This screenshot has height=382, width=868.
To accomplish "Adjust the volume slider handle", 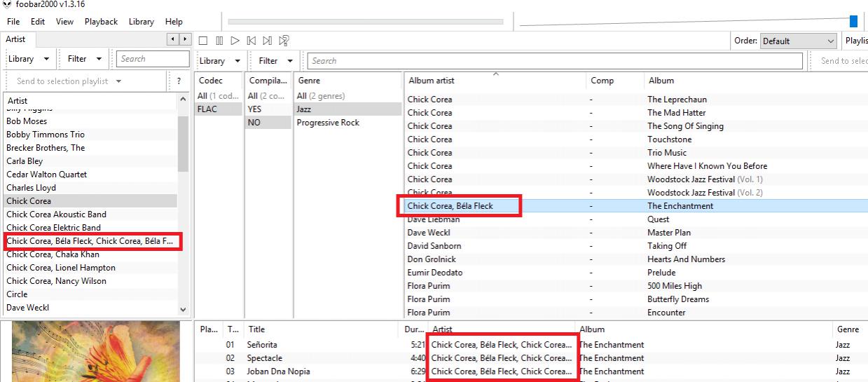I will (x=853, y=22).
